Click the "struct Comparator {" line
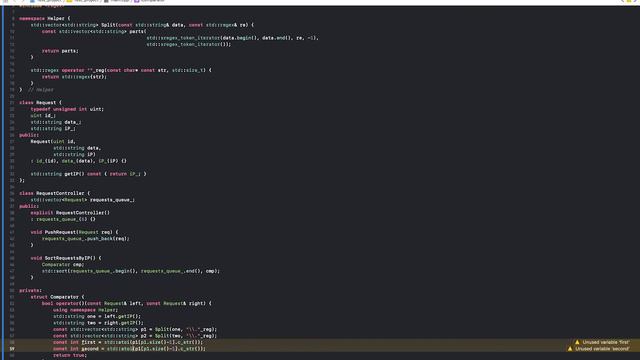 click(58, 297)
